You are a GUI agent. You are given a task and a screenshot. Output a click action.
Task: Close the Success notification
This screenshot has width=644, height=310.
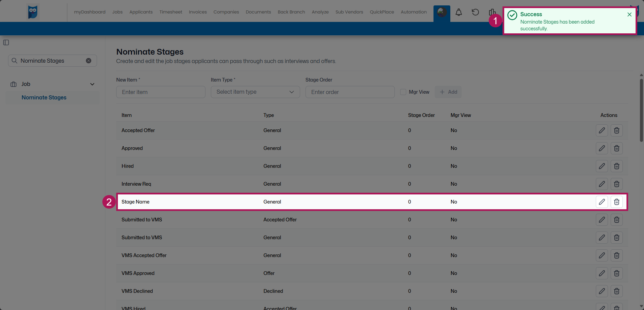[x=629, y=14]
